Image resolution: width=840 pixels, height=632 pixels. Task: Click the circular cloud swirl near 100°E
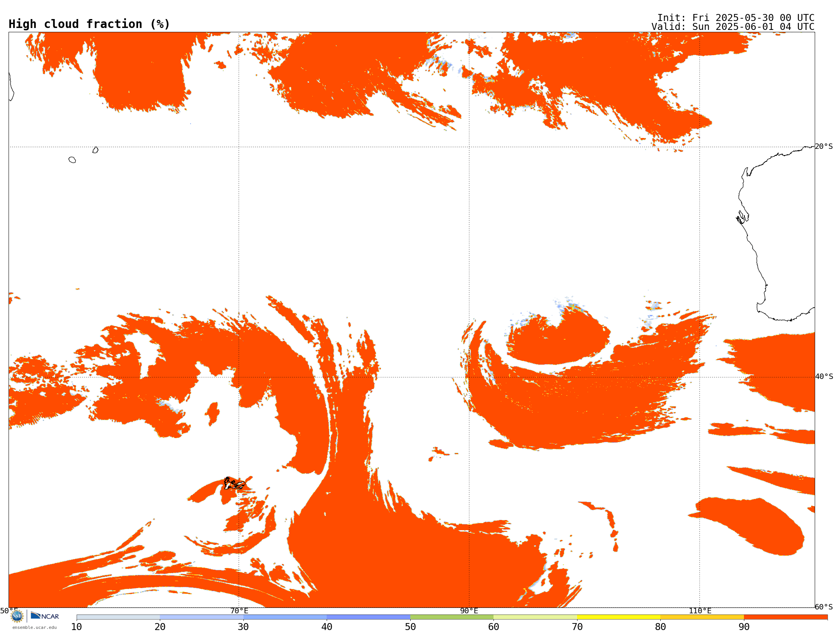558,338
